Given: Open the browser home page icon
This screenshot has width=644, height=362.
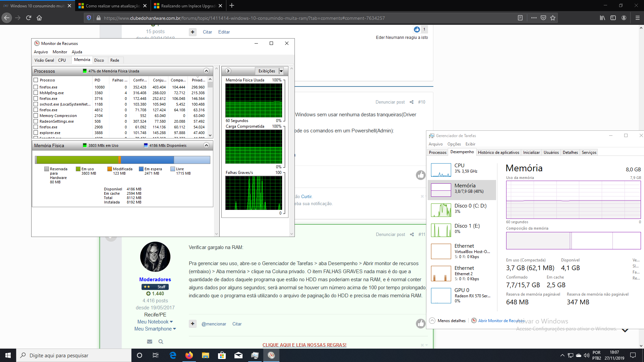Looking at the screenshot, I should click(39, 18).
